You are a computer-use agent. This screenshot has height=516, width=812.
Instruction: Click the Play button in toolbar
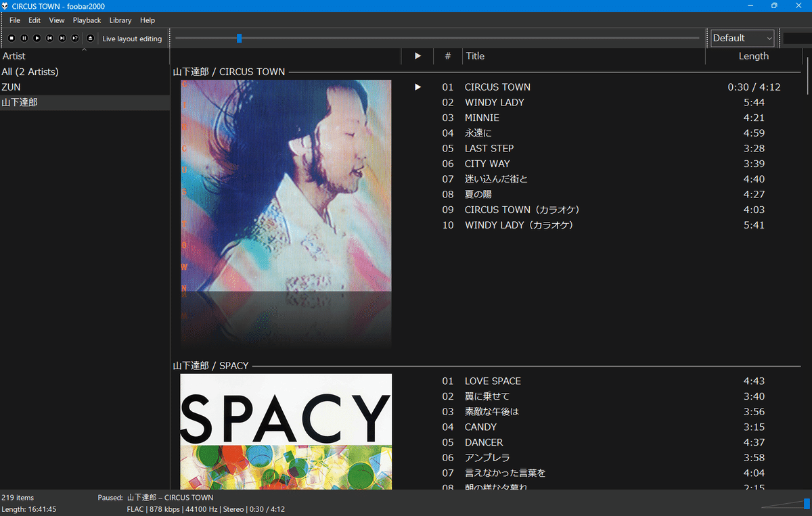[x=37, y=39]
